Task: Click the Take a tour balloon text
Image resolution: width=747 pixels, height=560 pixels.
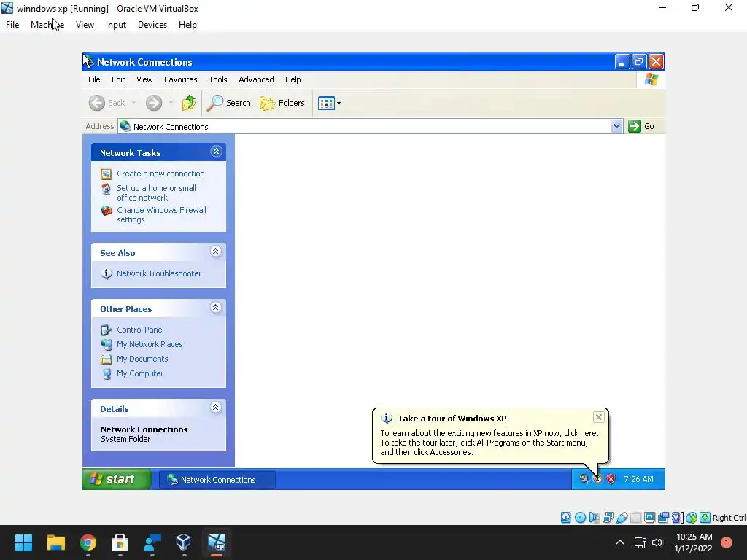Action: click(x=489, y=443)
